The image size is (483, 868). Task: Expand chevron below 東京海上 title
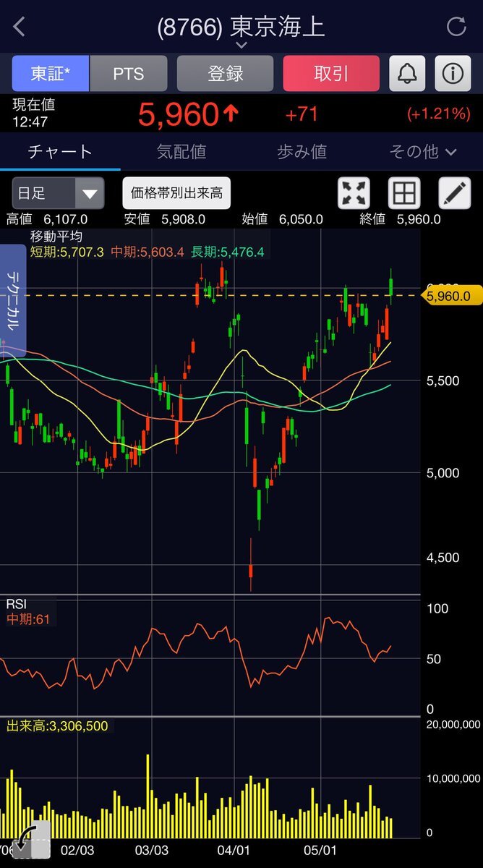coord(241,45)
